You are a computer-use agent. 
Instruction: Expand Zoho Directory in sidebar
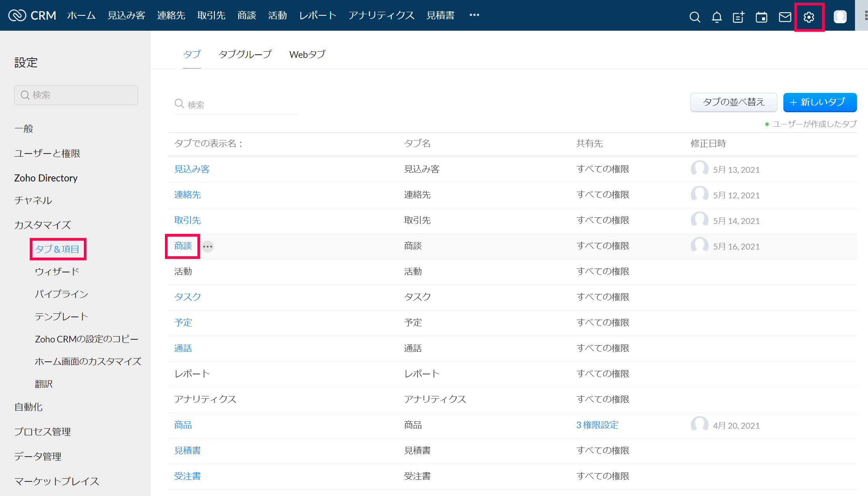(x=46, y=178)
